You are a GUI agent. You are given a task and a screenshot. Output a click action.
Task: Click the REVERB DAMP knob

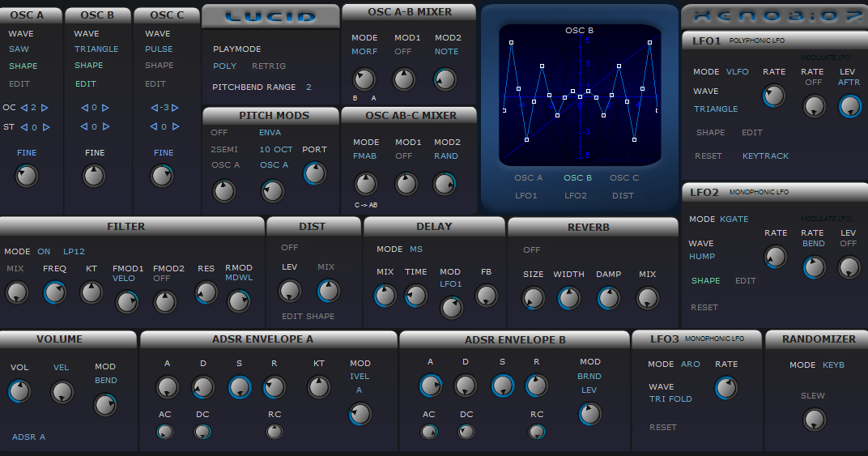608,298
